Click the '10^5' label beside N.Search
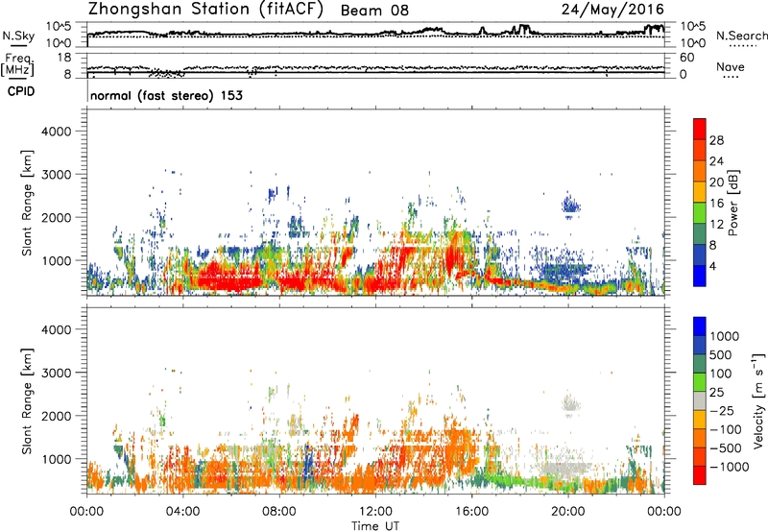Image resolution: width=768 pixels, height=532 pixels. (x=693, y=27)
